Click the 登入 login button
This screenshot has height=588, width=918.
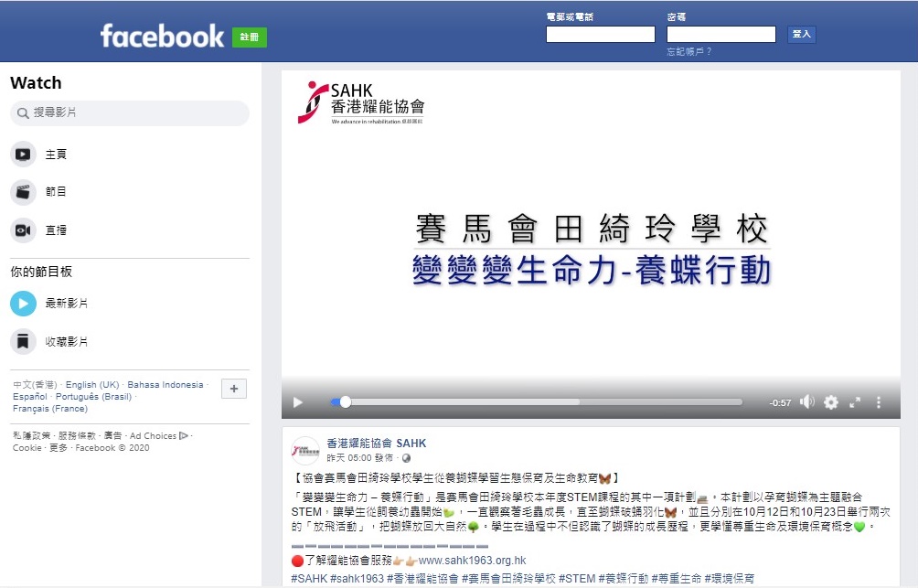802,34
